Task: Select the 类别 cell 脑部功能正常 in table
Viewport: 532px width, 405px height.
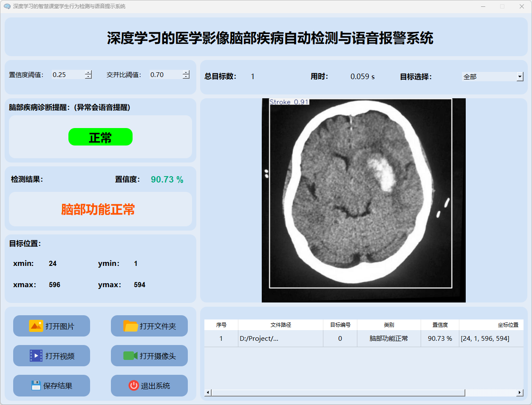Action: point(389,339)
